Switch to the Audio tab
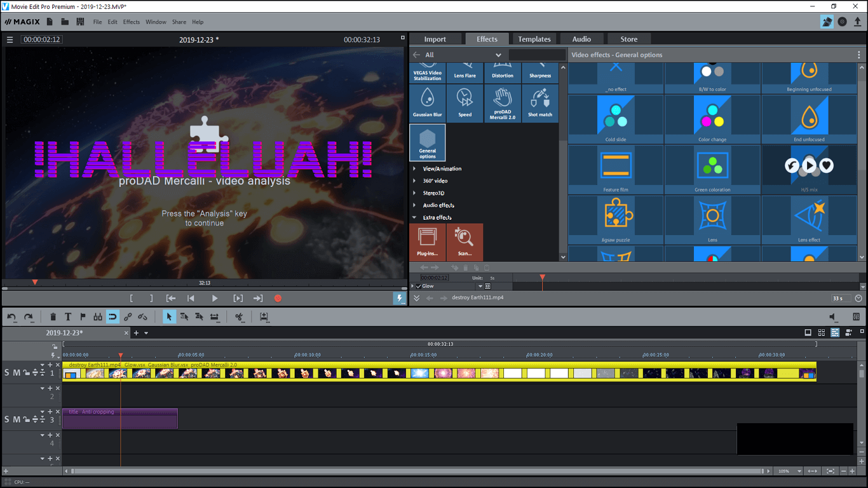 581,39
